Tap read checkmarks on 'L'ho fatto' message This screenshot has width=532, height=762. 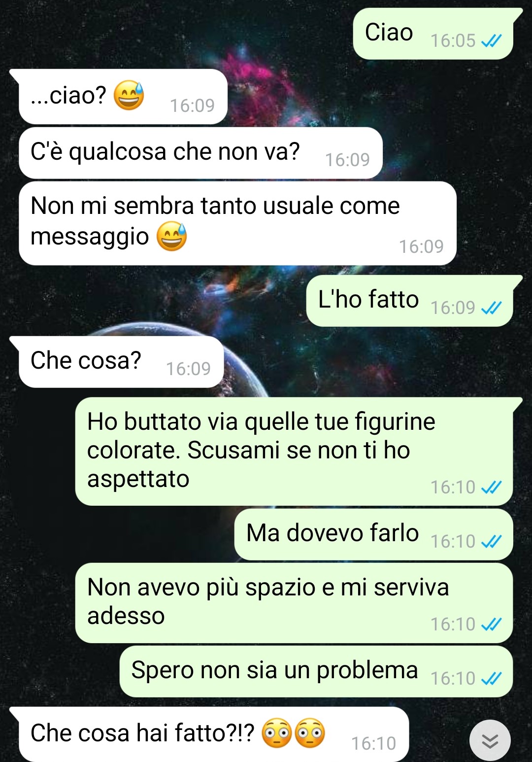[491, 308]
